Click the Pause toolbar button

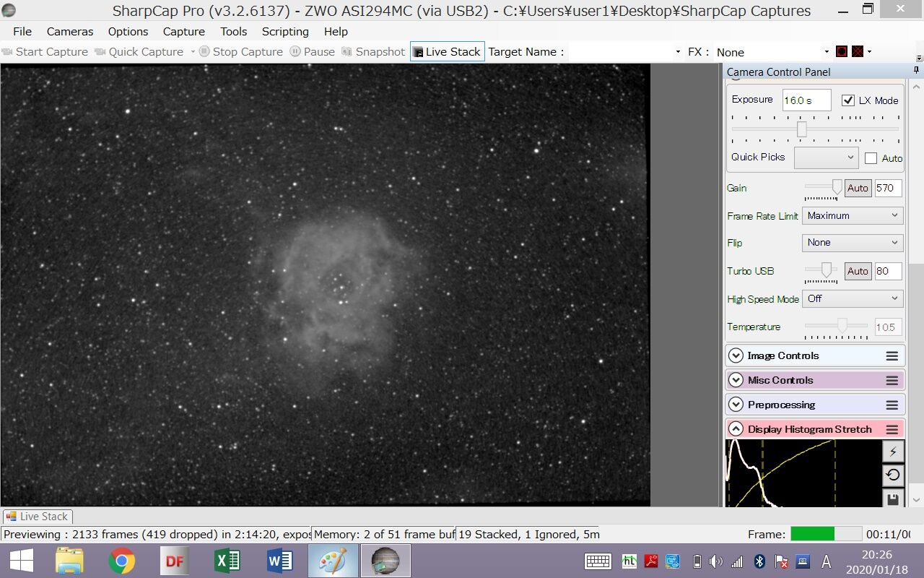coord(313,52)
